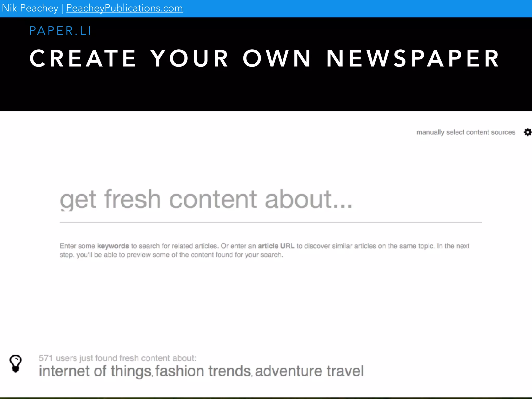Click '571 users just found fresh content' text
Image resolution: width=532 pixels, height=399 pixels.
(117, 358)
